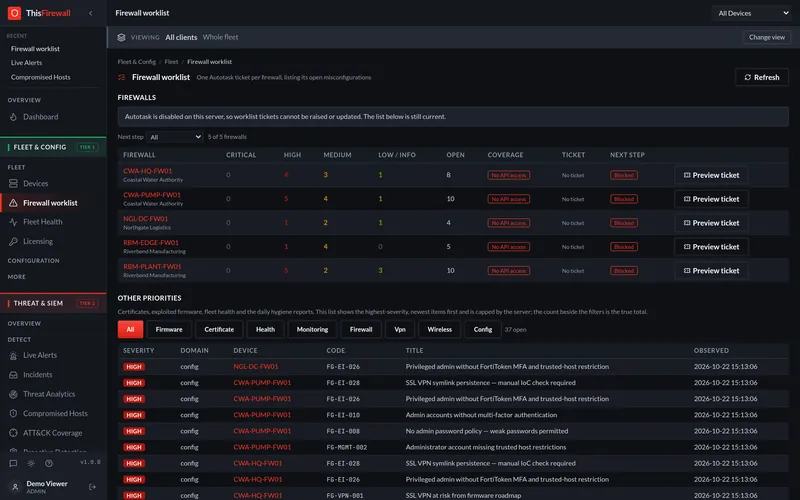Sort by the Severity column header

coord(138,351)
